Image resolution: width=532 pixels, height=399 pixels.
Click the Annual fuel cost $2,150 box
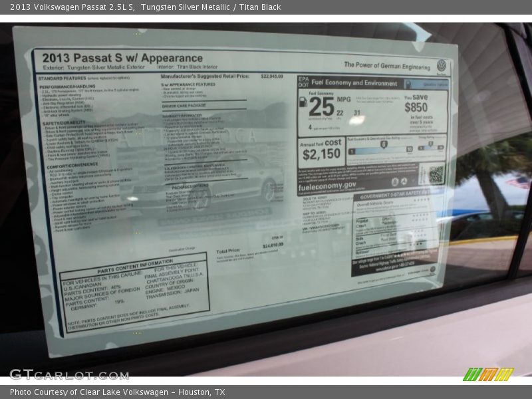(x=322, y=150)
